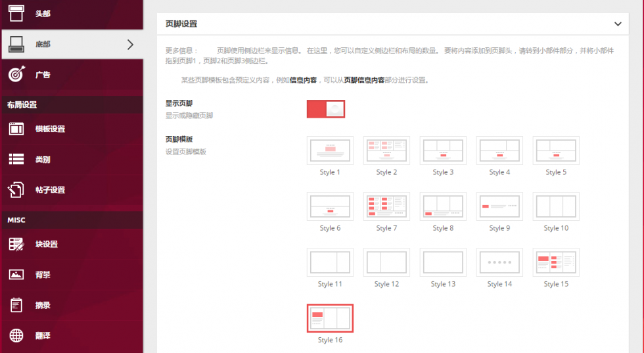Choose footer template Style 1

tap(330, 151)
